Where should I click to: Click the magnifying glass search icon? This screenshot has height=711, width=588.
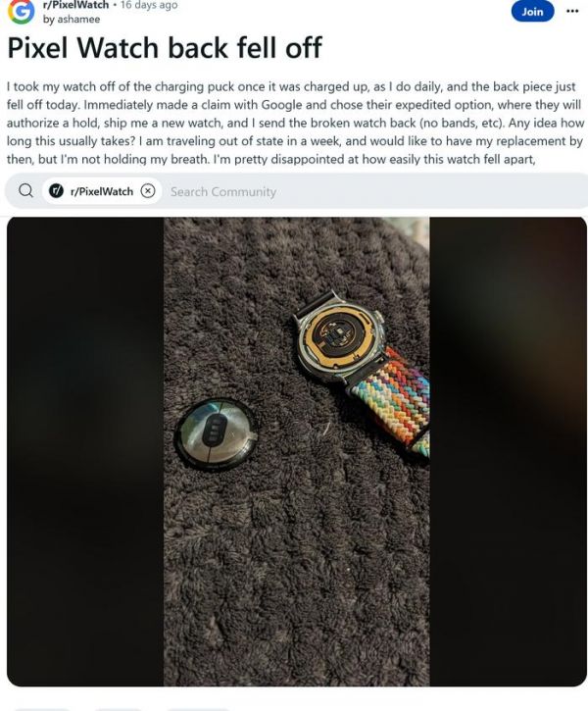[x=25, y=191]
